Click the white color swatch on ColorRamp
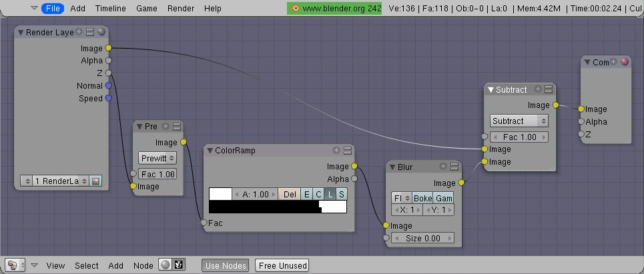 tap(220, 194)
